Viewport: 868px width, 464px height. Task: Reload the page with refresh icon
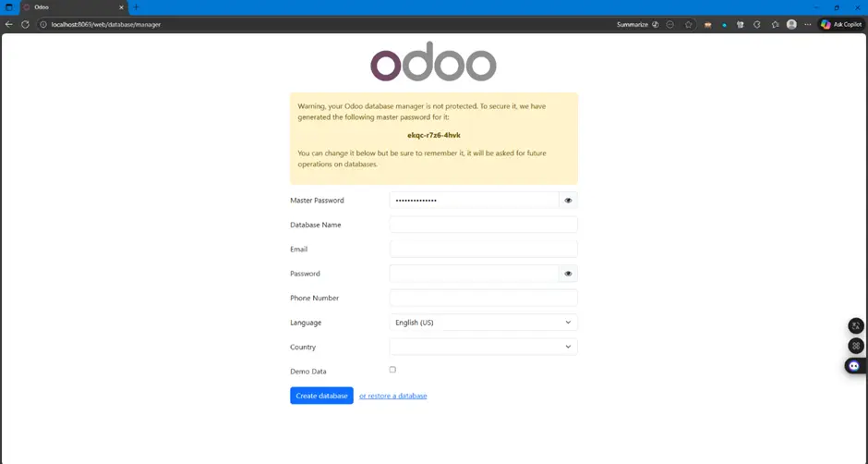(25, 24)
